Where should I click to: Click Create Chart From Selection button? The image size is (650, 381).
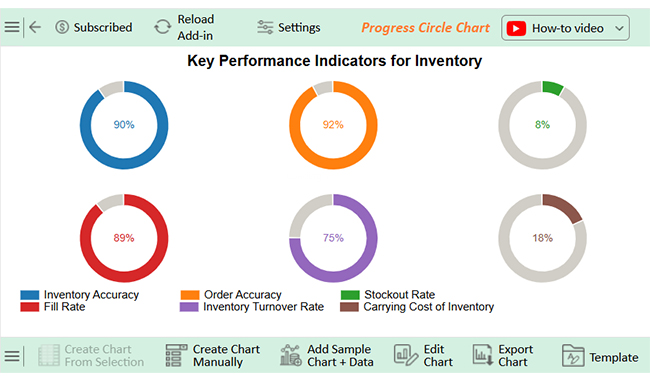(91, 356)
